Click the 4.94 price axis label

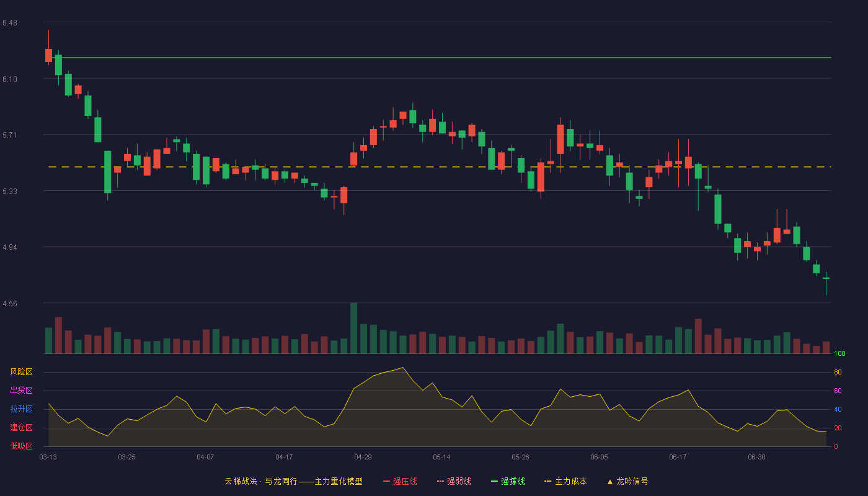pyautogui.click(x=10, y=247)
